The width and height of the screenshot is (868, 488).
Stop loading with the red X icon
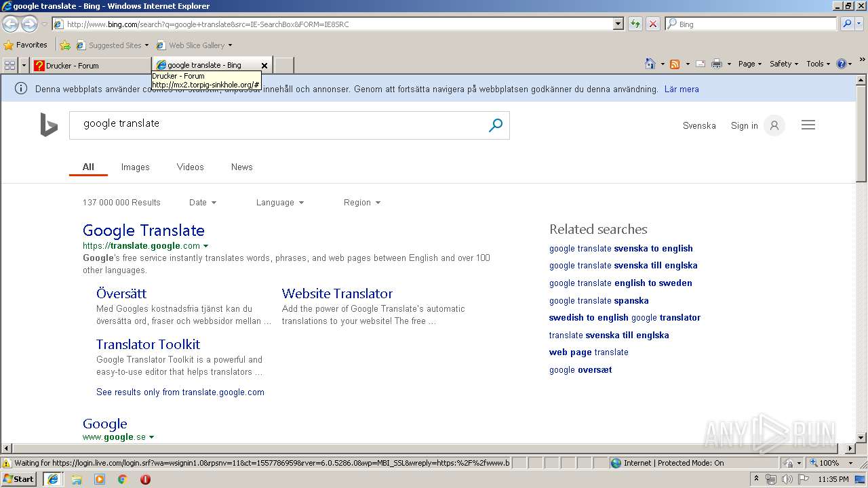(652, 24)
